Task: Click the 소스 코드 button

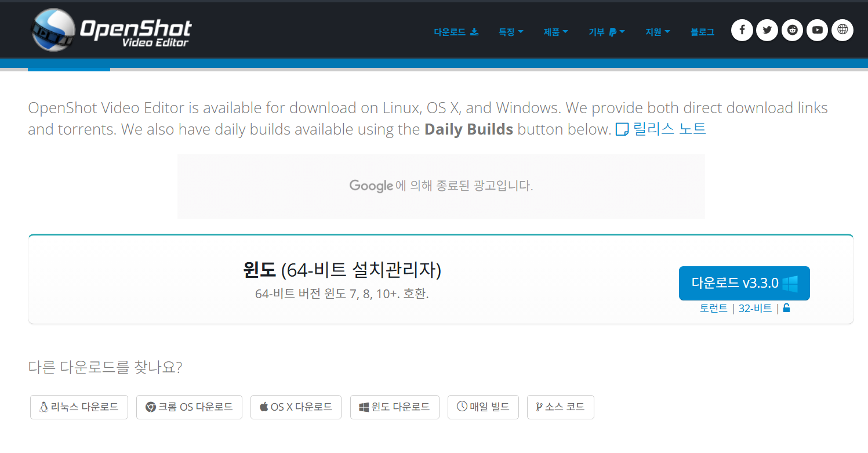Action: tap(561, 407)
